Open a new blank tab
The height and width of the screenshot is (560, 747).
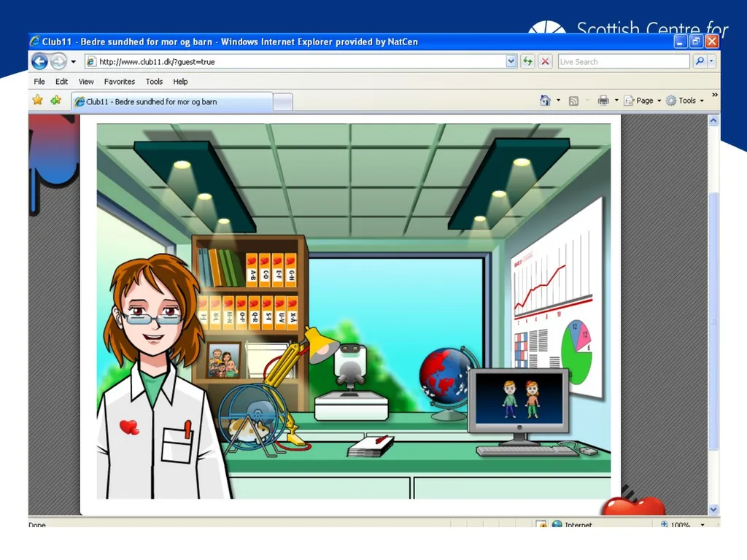coord(283,102)
